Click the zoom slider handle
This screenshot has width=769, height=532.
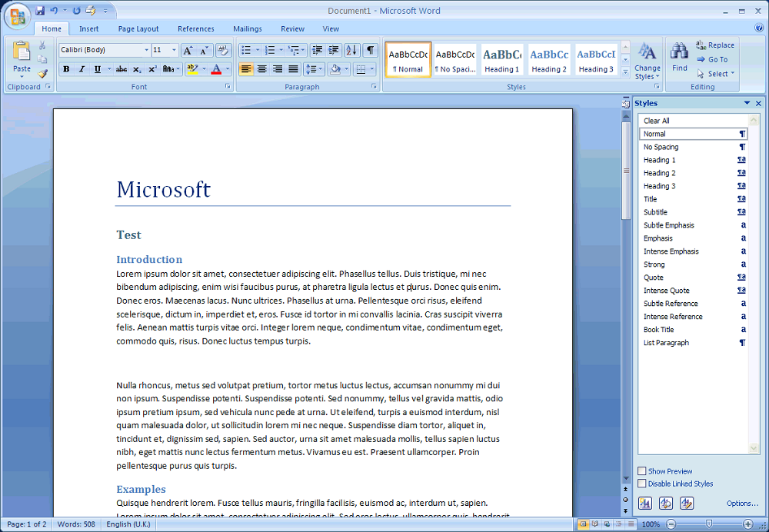(708, 524)
